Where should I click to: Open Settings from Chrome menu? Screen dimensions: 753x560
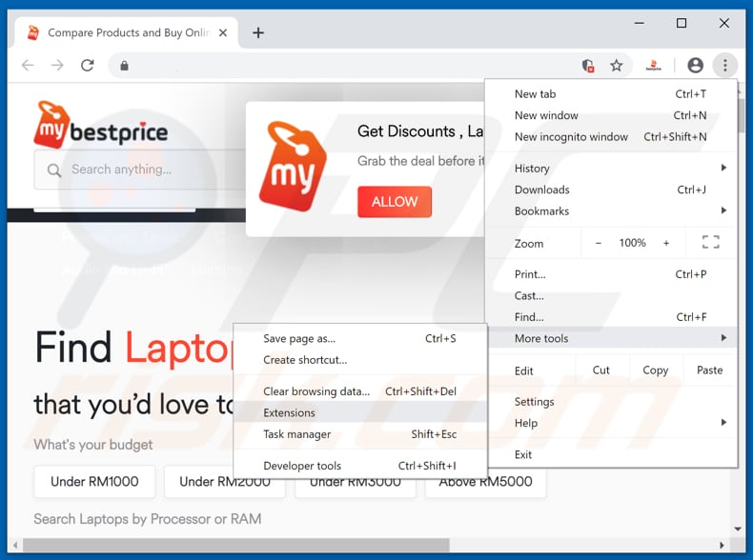coord(610,402)
